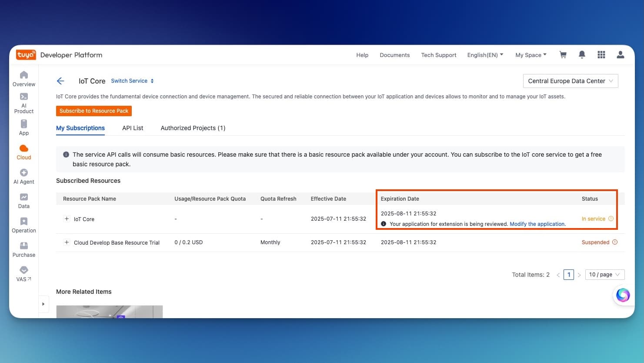Go to Data sidebar section
The image size is (644, 363).
(24, 201)
